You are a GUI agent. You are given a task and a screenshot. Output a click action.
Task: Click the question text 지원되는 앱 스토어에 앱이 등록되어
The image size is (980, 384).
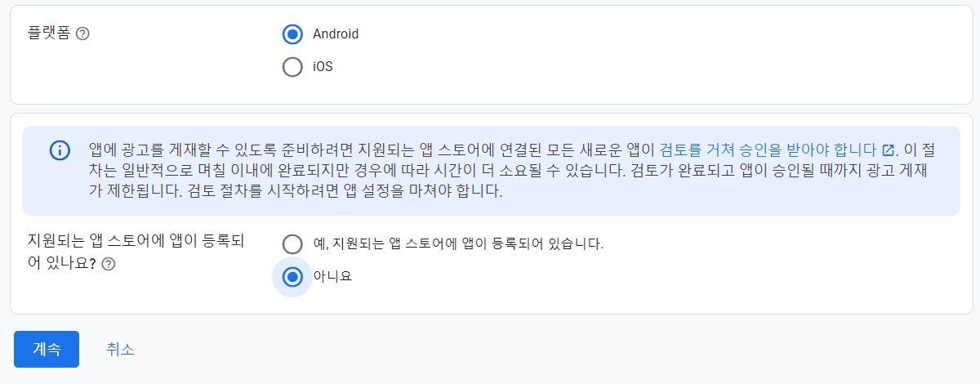(x=136, y=242)
